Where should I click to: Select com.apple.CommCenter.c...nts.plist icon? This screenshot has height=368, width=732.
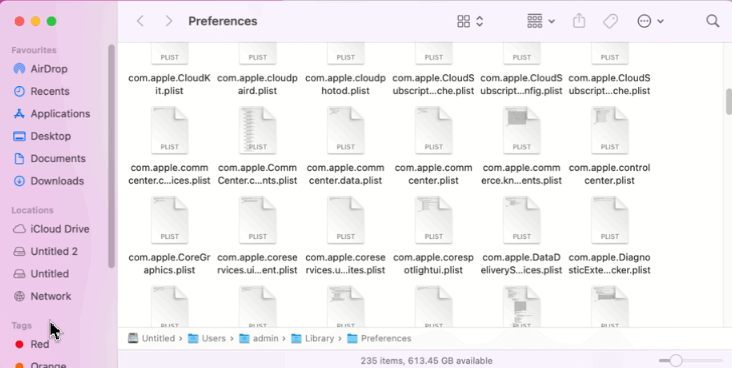(x=257, y=130)
